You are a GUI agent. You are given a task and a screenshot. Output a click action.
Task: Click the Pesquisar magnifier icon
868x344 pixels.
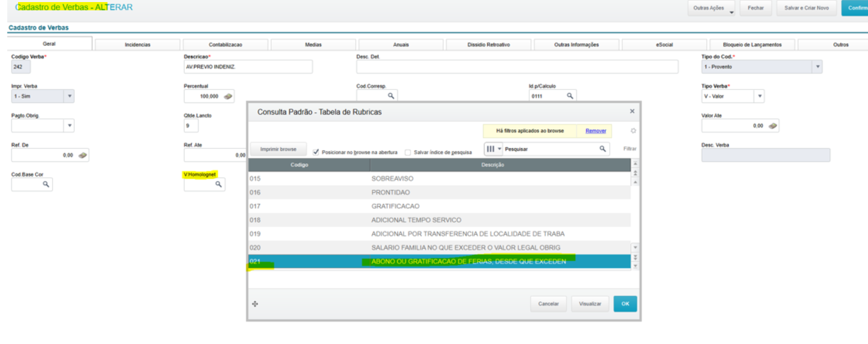click(x=602, y=149)
